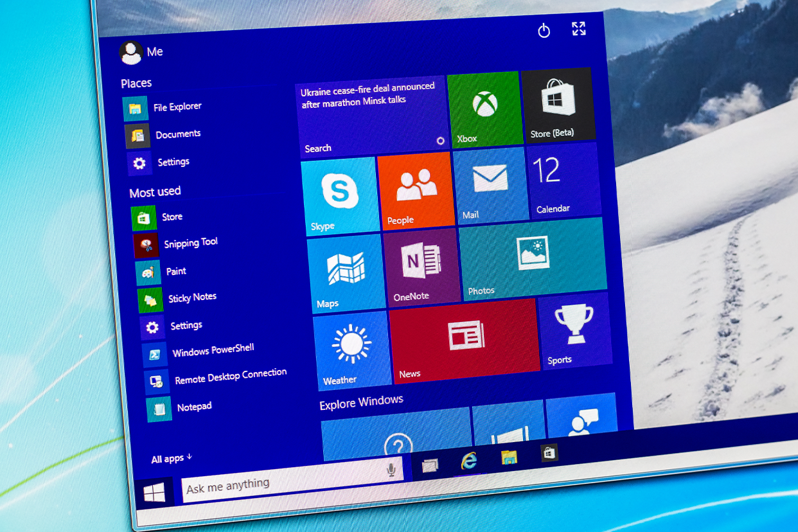
Task: Launch Store from Most used list
Action: [157, 218]
